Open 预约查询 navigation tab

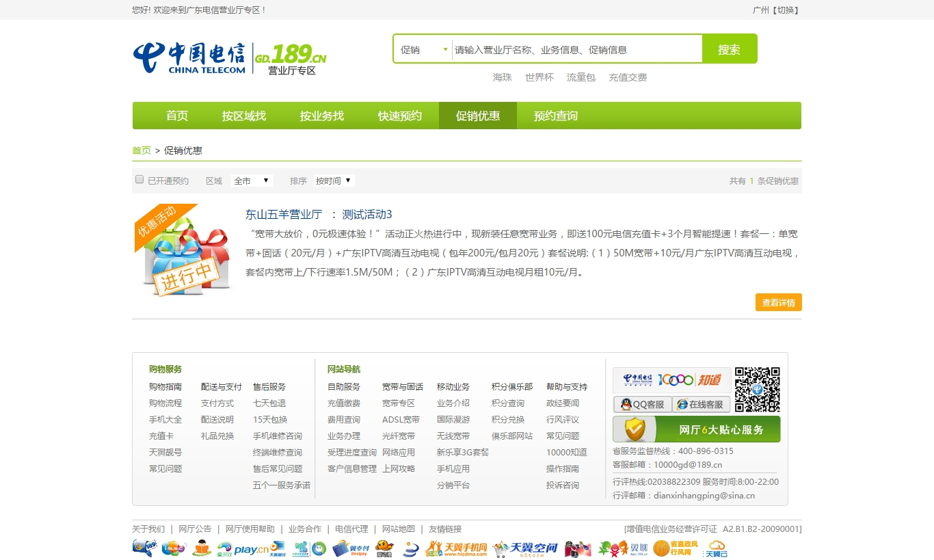556,116
